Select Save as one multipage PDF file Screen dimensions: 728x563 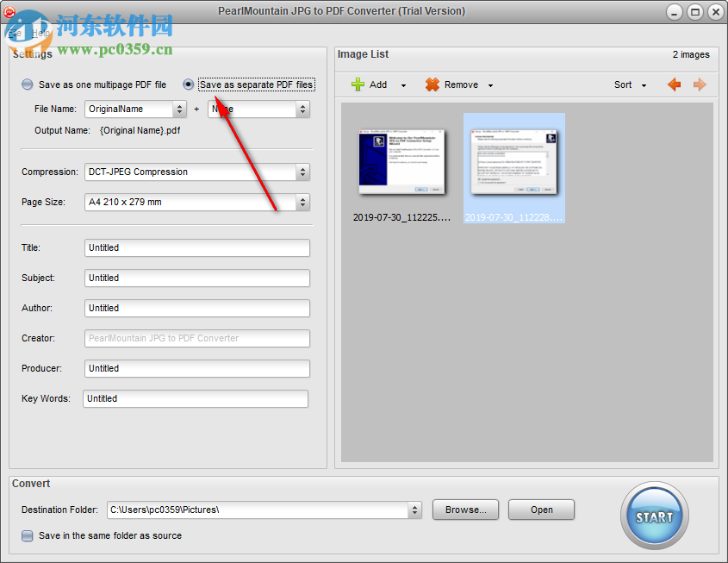point(27,84)
